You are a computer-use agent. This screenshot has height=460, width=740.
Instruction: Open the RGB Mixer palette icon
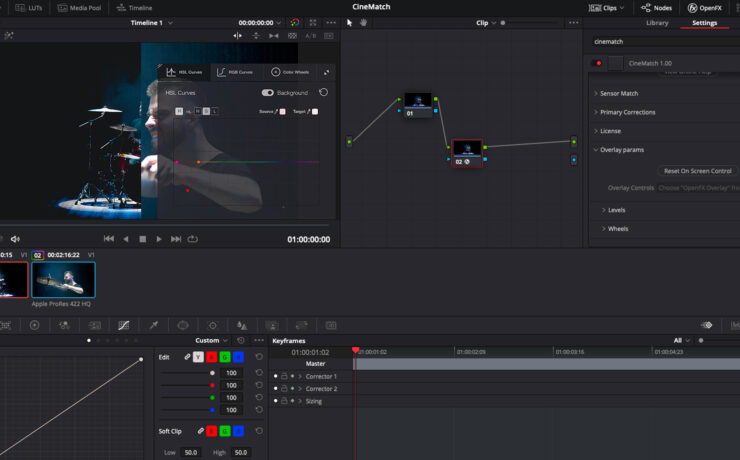pos(64,325)
